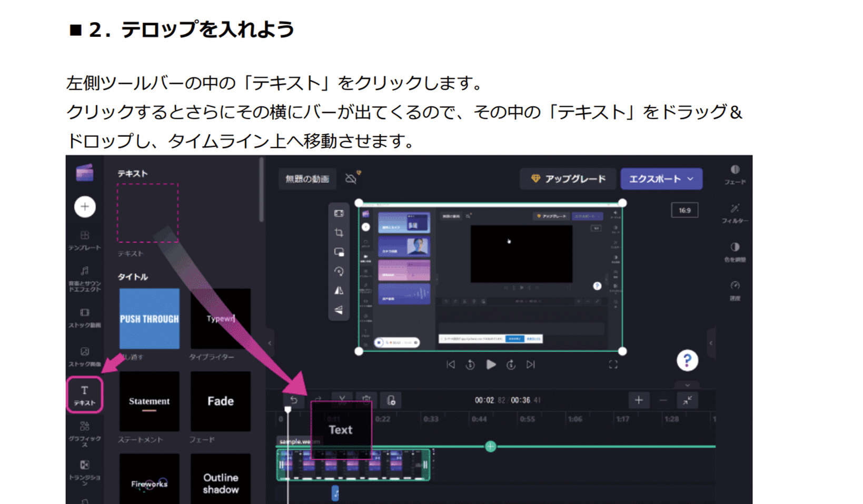Choose the Fade title style
863x504 pixels.
(220, 401)
